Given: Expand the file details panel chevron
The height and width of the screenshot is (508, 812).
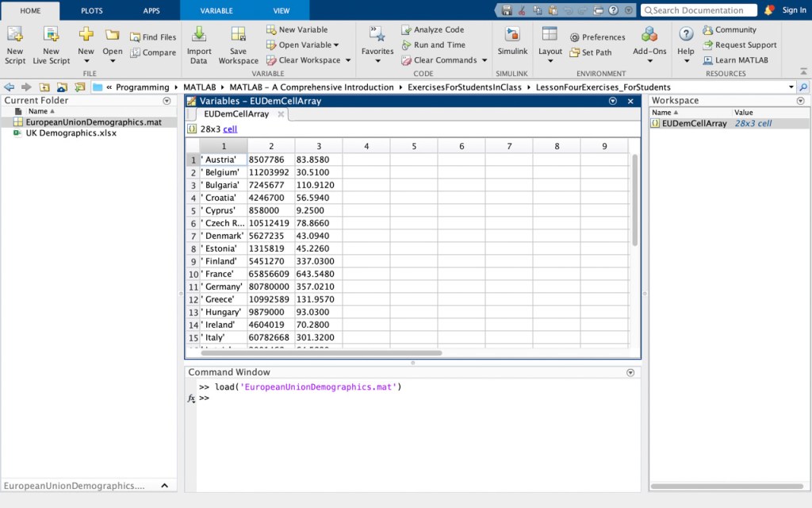Looking at the screenshot, I should click(165, 486).
